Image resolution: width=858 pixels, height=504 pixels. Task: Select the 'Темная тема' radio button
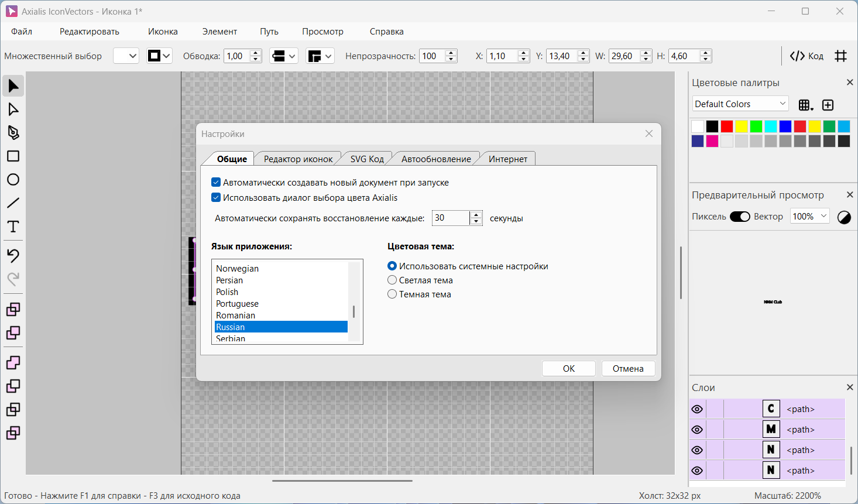coord(392,294)
